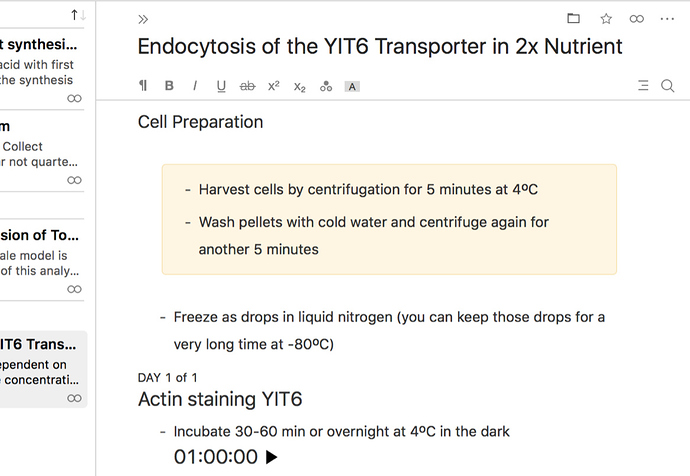The image size is (690, 476).
Task: Open the document outline list
Action: click(x=643, y=85)
